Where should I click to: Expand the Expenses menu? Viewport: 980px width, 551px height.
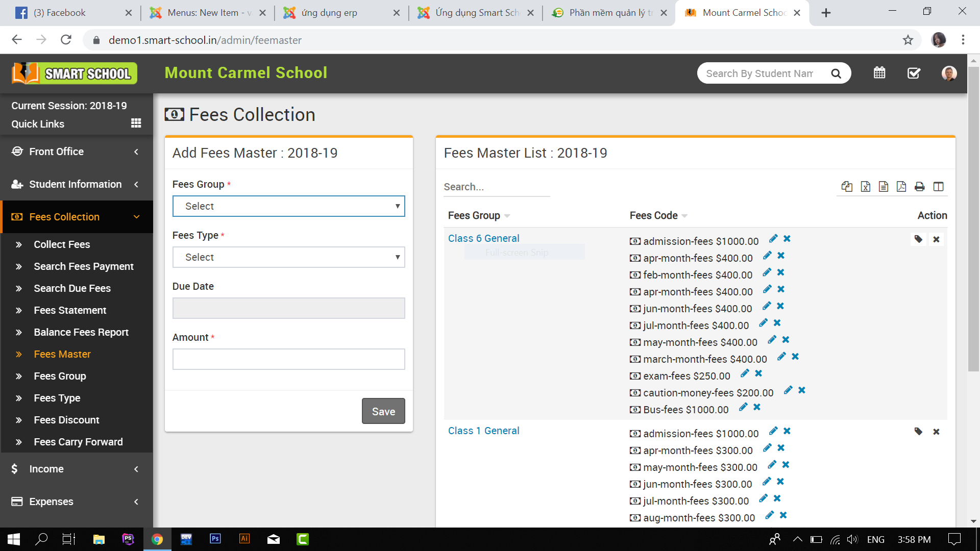(77, 502)
